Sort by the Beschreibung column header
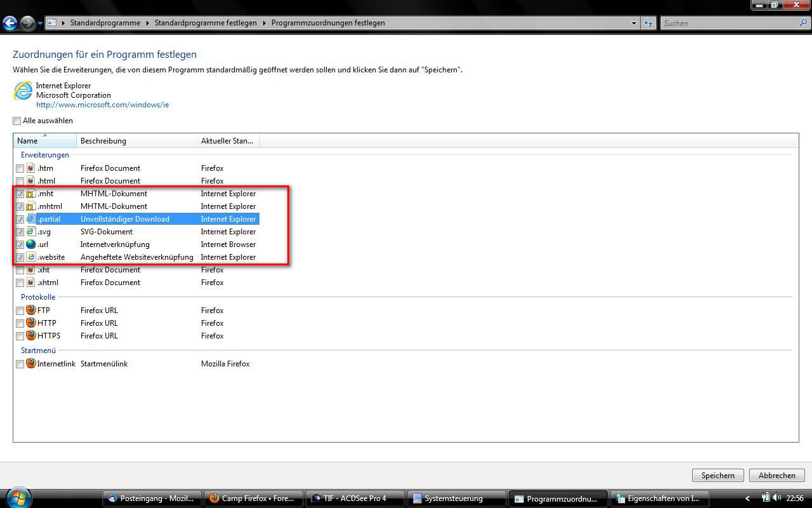 (x=136, y=141)
